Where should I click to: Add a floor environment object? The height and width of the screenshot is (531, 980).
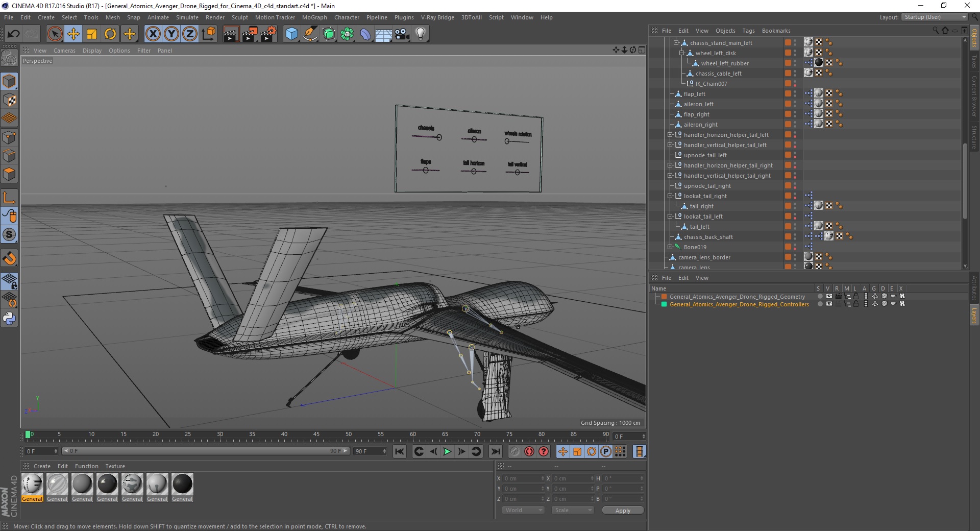pyautogui.click(x=384, y=34)
